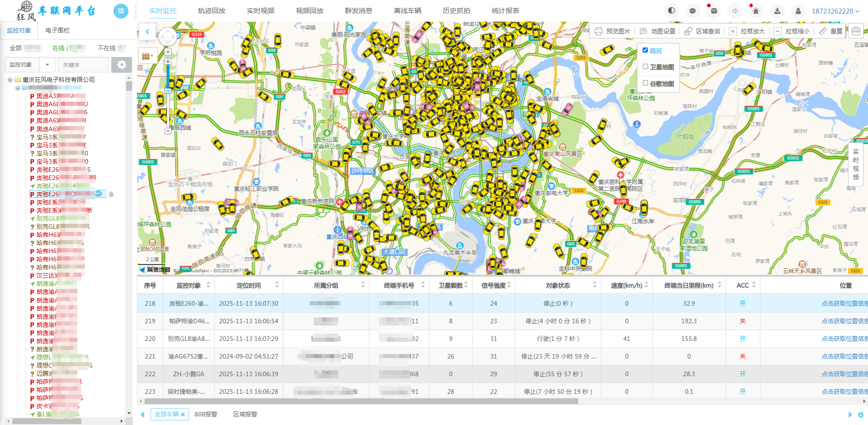Uncheck the 路况 traffic checkbox
868x425 pixels.
pos(645,50)
